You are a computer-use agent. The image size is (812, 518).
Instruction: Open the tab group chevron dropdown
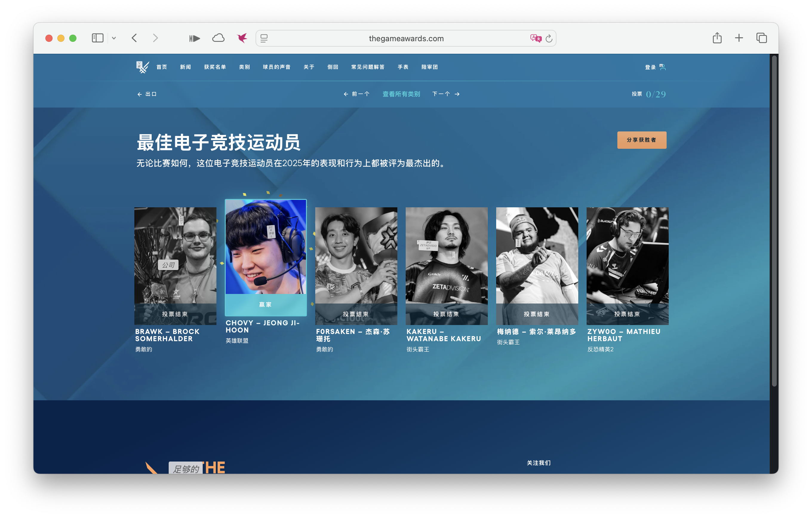point(115,38)
